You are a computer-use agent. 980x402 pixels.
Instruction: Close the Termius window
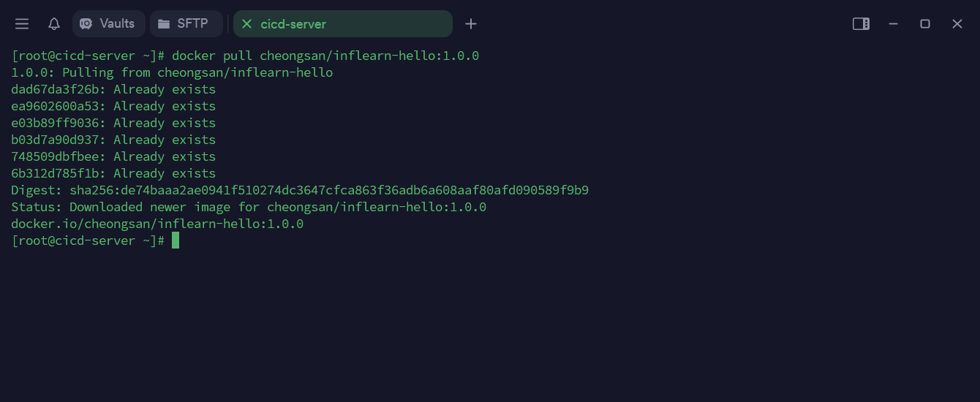(957, 24)
